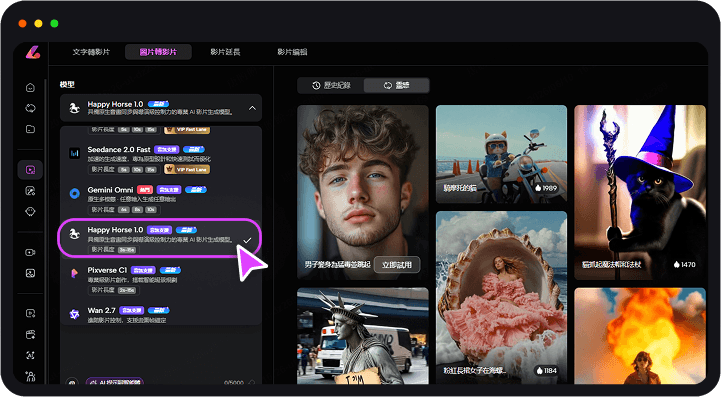Click the face avatar sidebar icon
The height and width of the screenshot is (397, 721).
[30, 212]
